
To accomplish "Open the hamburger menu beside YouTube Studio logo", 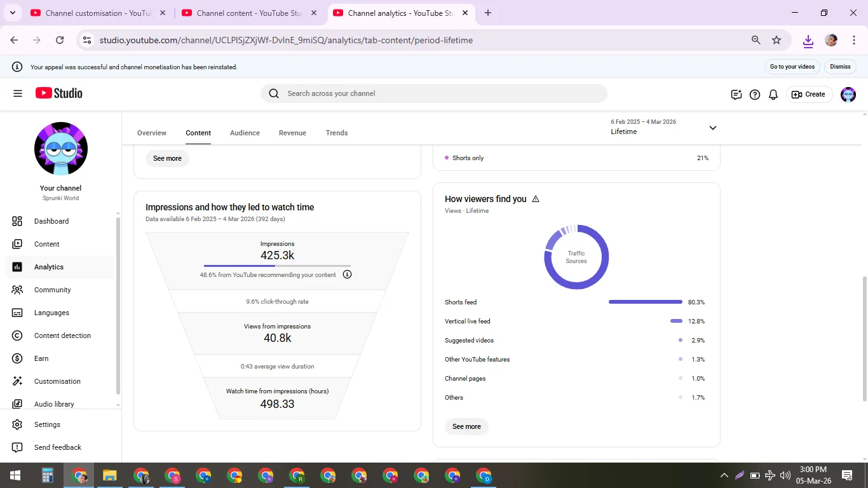I will point(18,93).
